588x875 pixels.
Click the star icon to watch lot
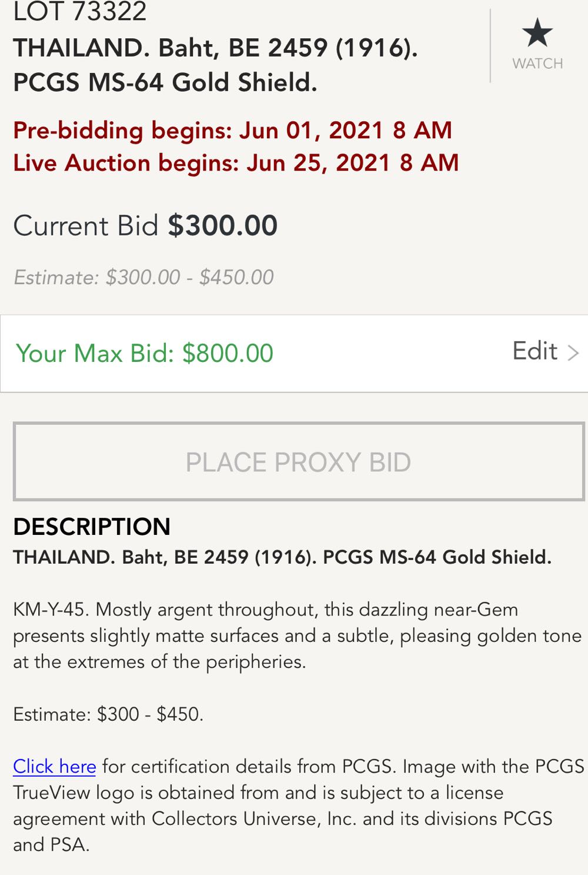(537, 33)
